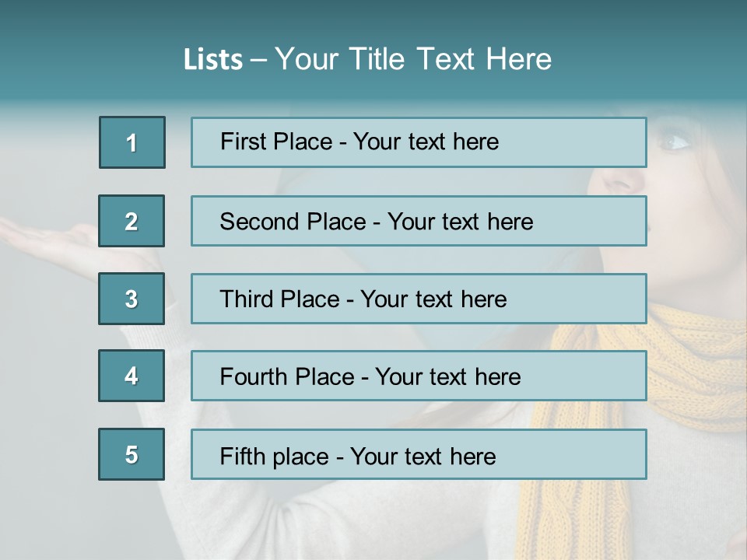Click the "Fourth Place" text box

pos(419,376)
